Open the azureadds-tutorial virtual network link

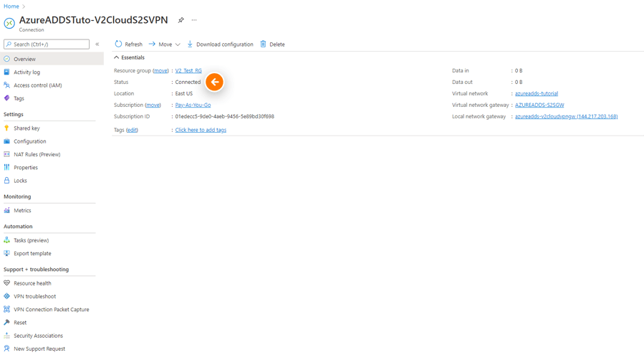(537, 93)
